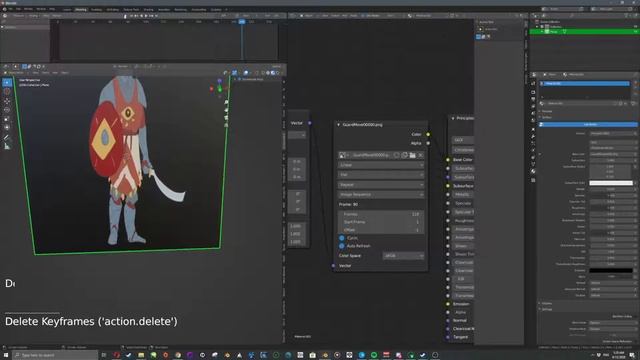This screenshot has width=640, height=360.
Task: Switch to the Animation workspace tab
Action: click(x=164, y=9)
